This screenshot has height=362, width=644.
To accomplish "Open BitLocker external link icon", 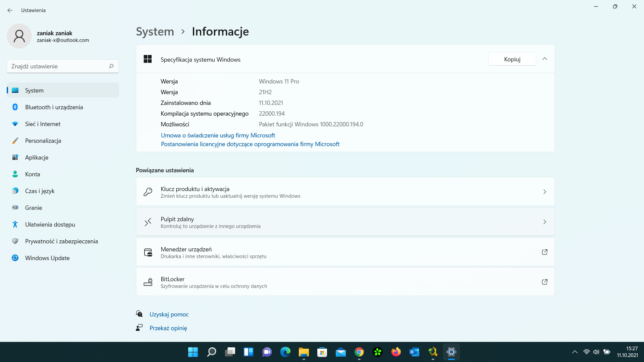I will point(545,282).
